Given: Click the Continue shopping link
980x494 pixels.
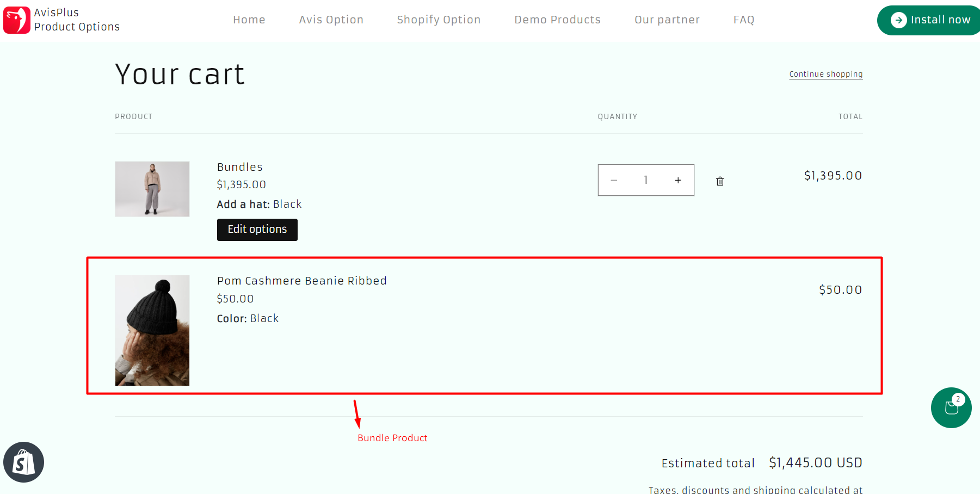Looking at the screenshot, I should (825, 74).
